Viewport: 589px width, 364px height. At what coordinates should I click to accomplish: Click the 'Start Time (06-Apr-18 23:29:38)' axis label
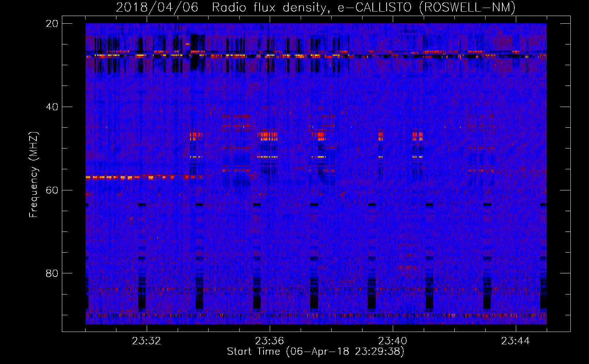tap(316, 352)
